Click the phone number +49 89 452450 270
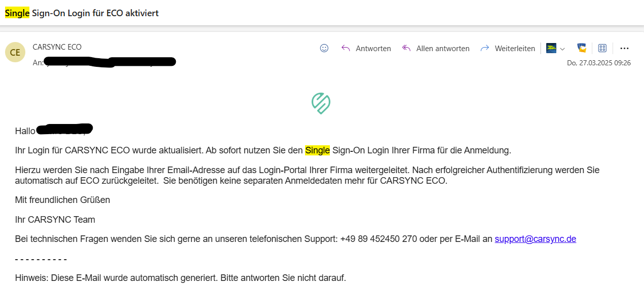644x287 pixels. (x=378, y=239)
